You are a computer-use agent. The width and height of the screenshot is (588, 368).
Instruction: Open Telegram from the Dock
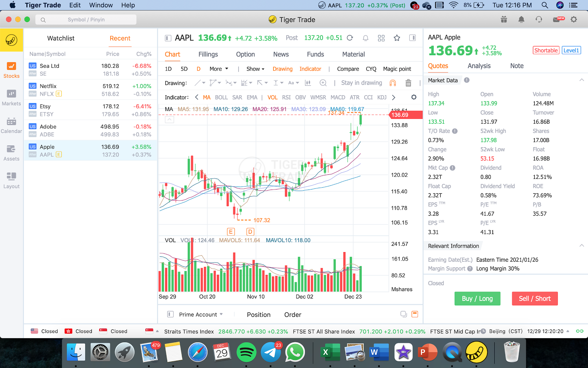point(271,352)
